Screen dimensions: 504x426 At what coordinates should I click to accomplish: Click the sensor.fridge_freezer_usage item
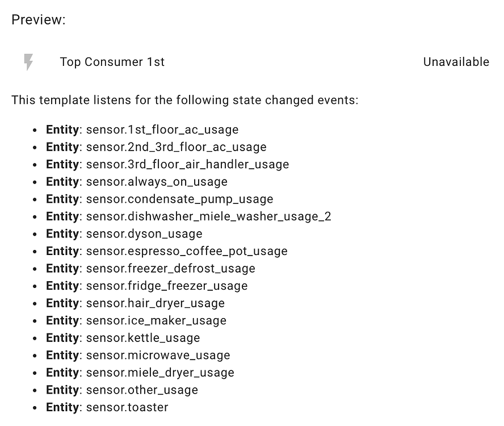point(146,286)
